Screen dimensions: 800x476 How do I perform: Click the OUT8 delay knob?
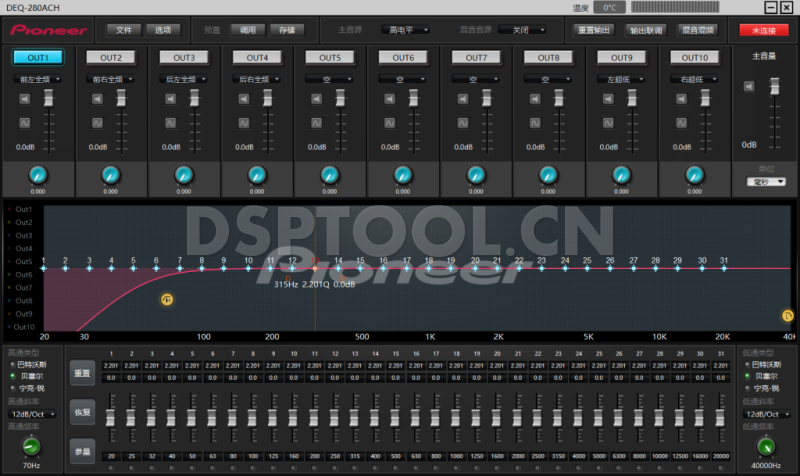coord(548,175)
